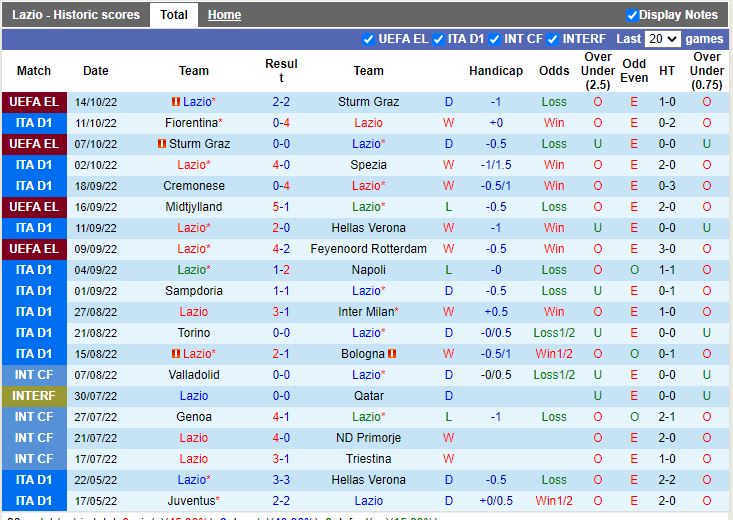This screenshot has height=520, width=733.
Task: Click the Date column header
Action: (95, 71)
